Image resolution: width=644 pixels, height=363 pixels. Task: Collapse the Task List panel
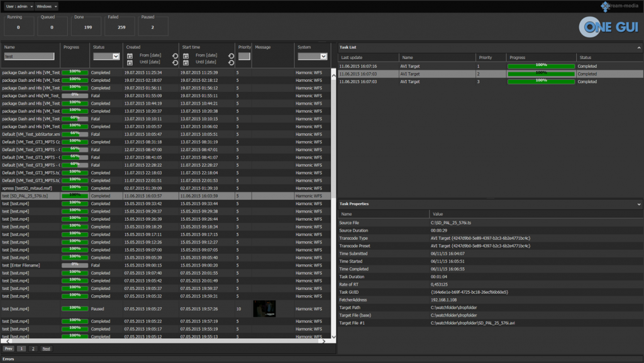[x=639, y=48]
